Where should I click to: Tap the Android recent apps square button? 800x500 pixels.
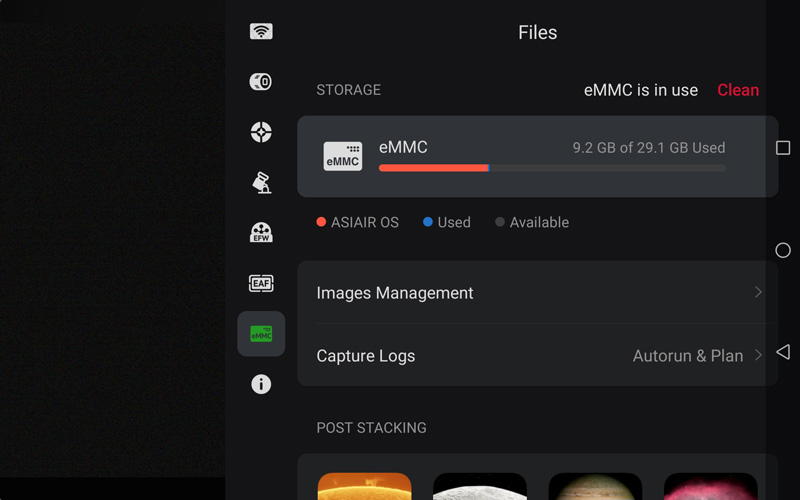click(783, 148)
